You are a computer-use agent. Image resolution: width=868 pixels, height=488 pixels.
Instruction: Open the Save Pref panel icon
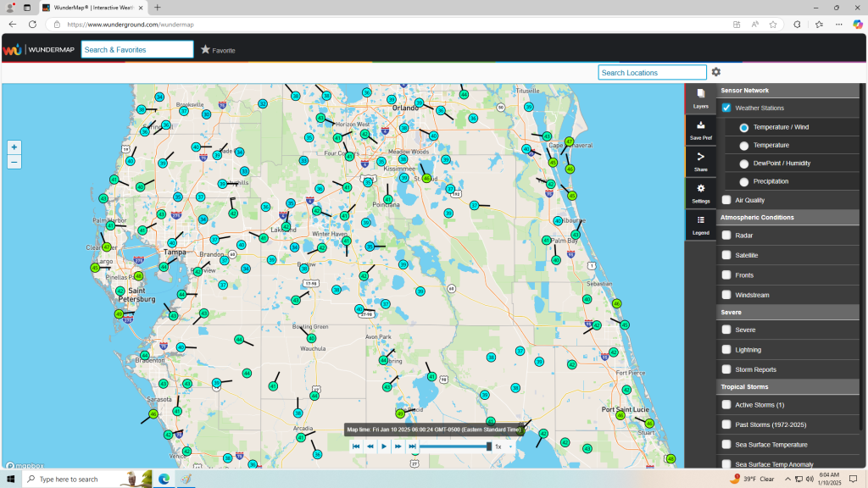click(700, 130)
